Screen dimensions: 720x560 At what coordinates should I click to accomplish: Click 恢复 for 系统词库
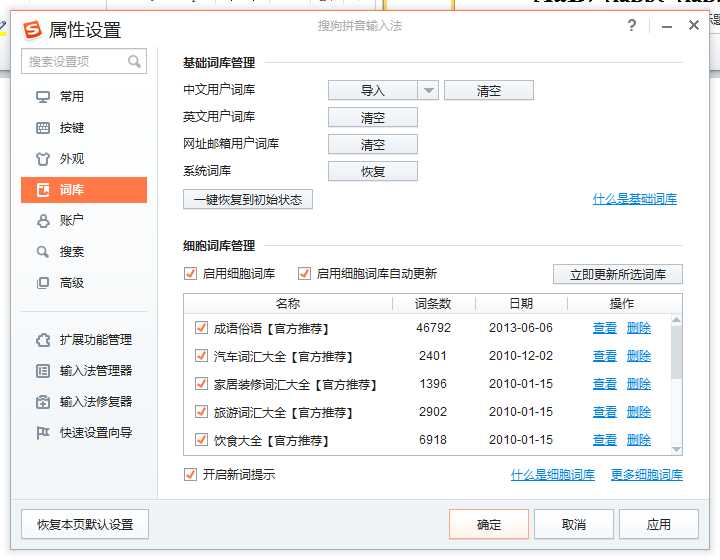(373, 172)
